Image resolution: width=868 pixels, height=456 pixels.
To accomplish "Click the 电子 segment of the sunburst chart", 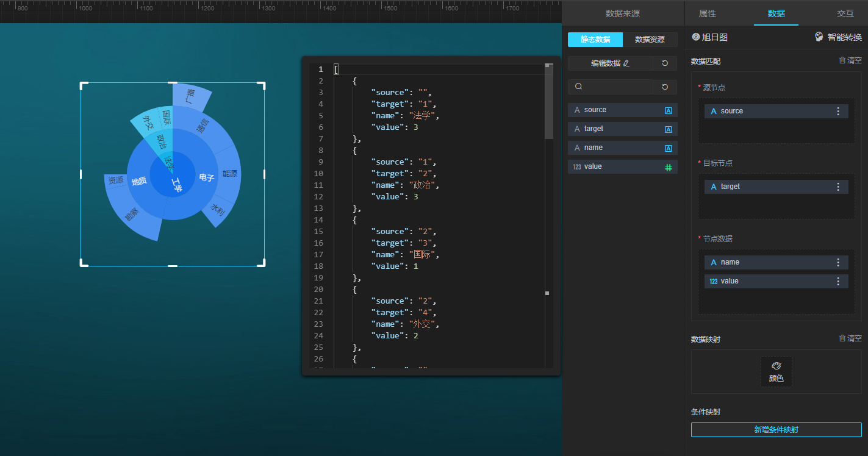I will [x=207, y=178].
